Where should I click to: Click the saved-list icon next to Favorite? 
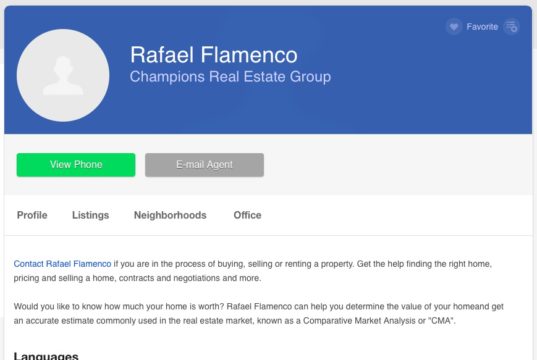pyautogui.click(x=512, y=27)
